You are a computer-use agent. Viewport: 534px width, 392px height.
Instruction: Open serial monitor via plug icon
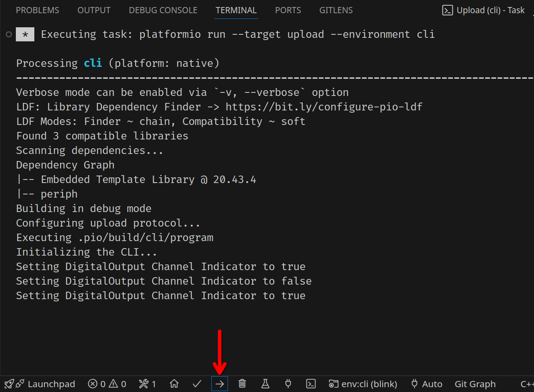coord(288,384)
